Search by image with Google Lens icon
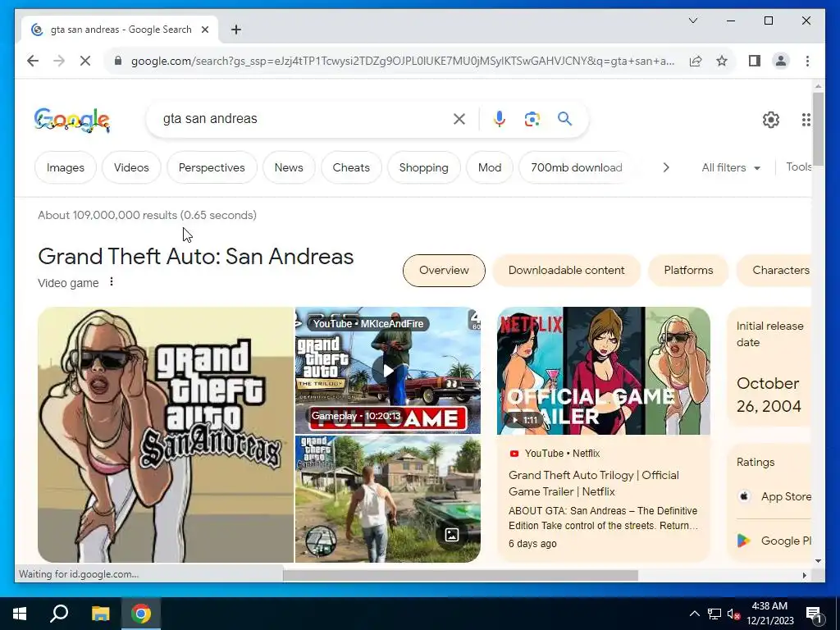 click(532, 118)
